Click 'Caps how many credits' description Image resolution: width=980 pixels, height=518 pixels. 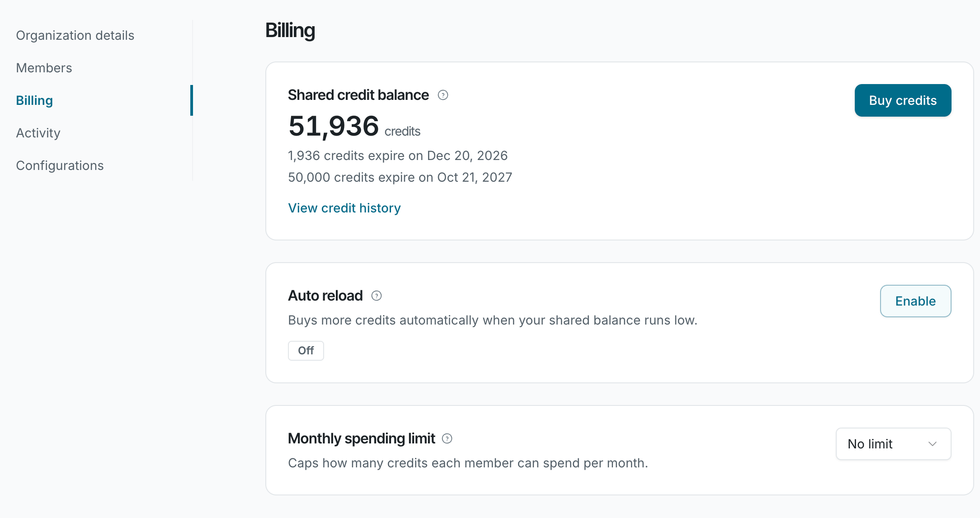(x=468, y=463)
